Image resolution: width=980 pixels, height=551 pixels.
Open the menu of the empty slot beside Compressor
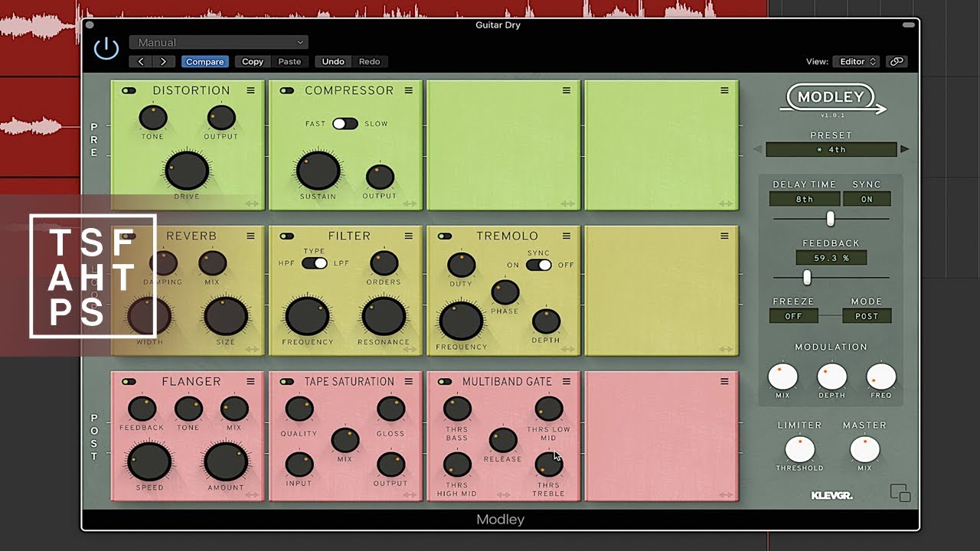click(x=567, y=91)
